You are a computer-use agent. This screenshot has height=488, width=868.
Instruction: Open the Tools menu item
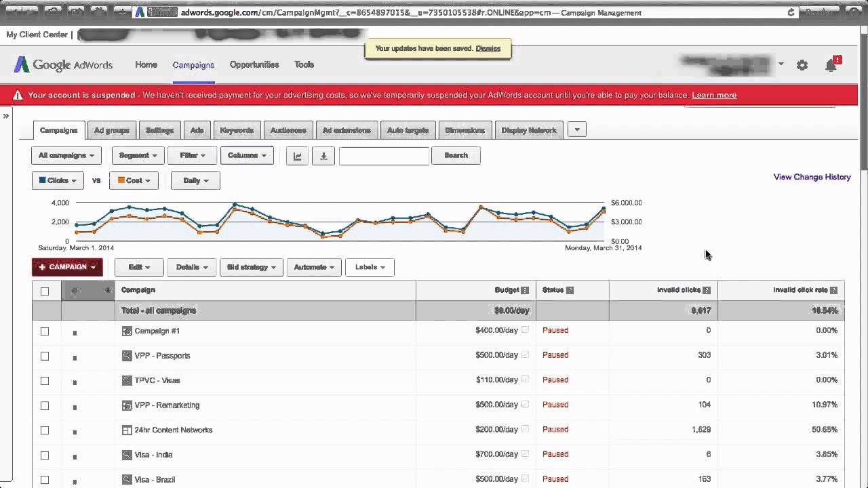[304, 65]
